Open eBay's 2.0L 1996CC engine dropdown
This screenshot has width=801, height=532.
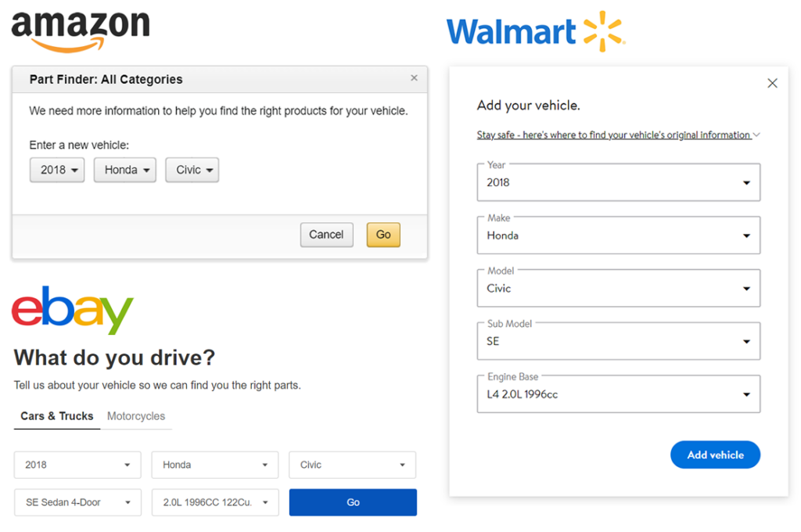214,502
